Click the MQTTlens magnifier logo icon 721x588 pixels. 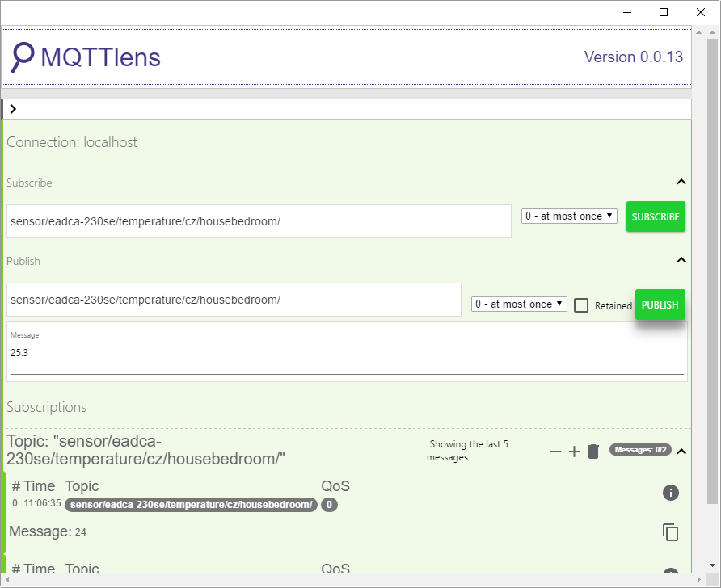click(23, 57)
